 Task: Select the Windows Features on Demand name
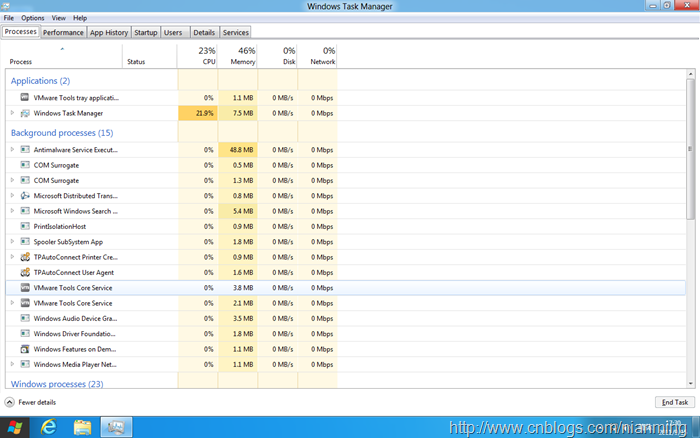[75, 349]
